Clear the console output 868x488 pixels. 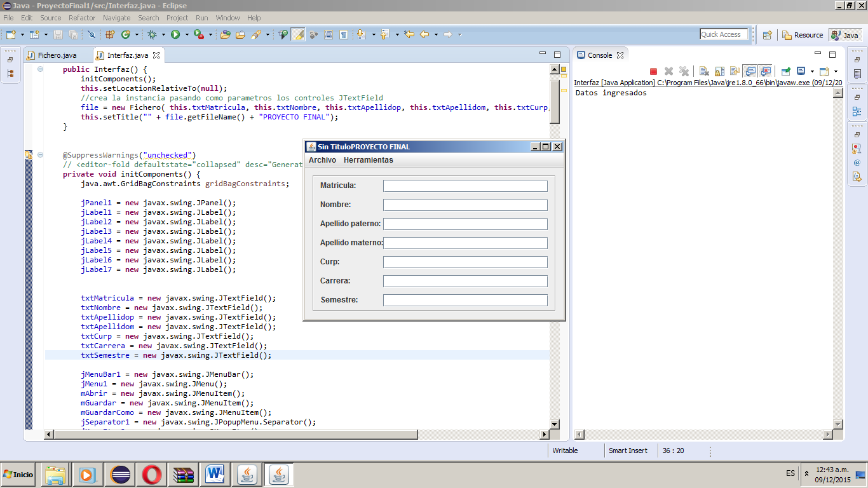(x=704, y=72)
